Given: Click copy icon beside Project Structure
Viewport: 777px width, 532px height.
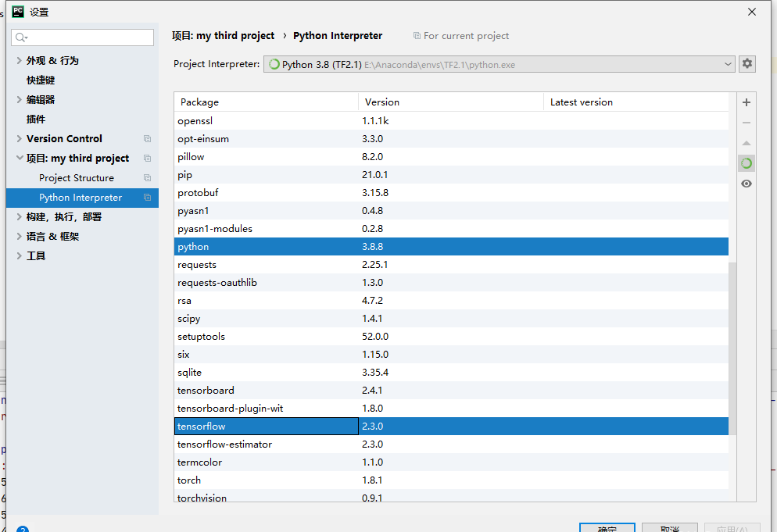Looking at the screenshot, I should pyautogui.click(x=147, y=178).
